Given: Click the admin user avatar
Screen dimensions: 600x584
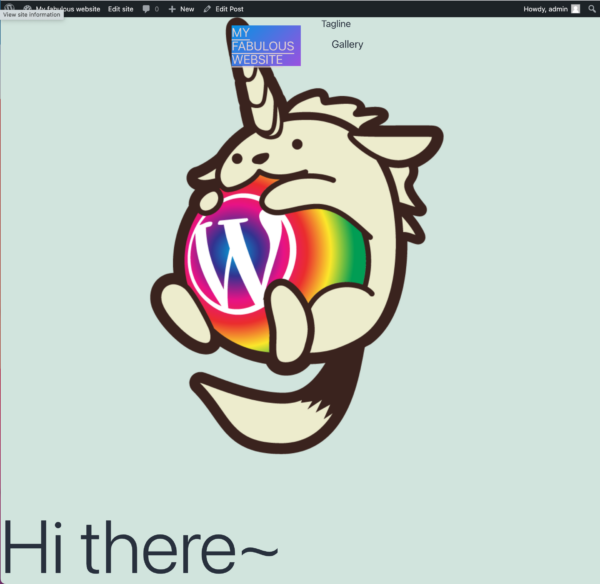Looking at the screenshot, I should tap(576, 9).
